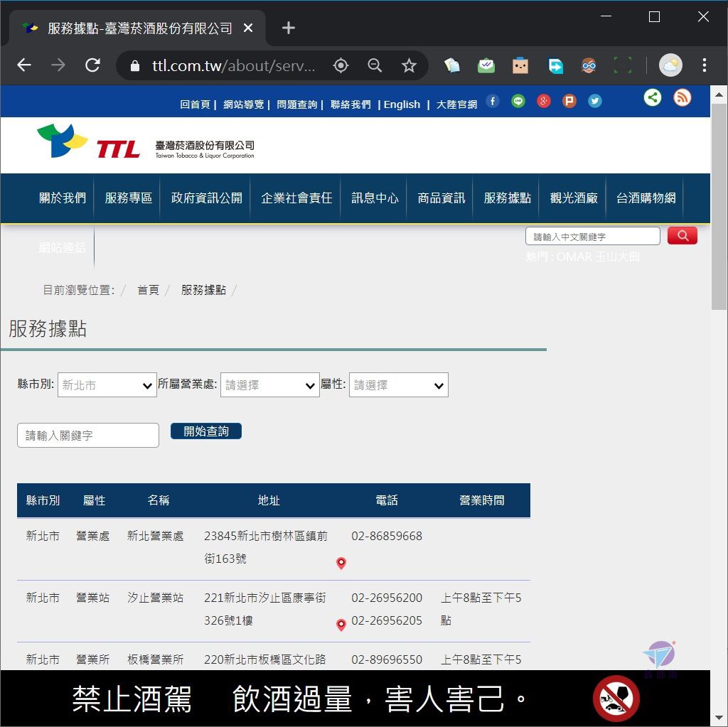The image size is (728, 727).
Task: Click phone number 02-26956200
Action: (387, 598)
